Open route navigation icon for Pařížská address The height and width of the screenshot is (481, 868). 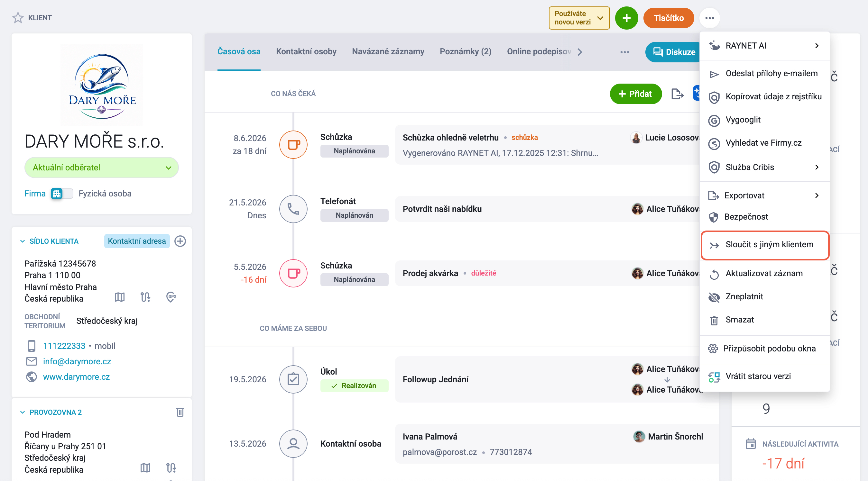tap(145, 297)
